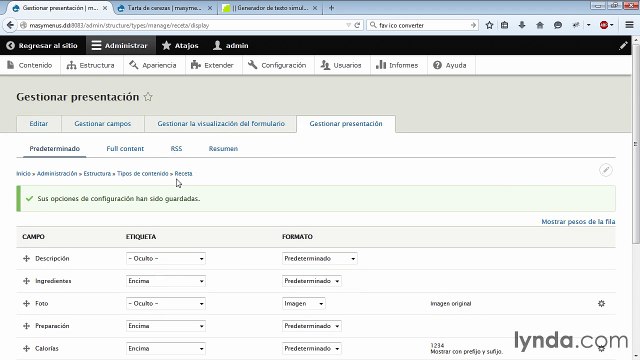
Task: Open Foto format settings gear
Action: [x=601, y=304]
